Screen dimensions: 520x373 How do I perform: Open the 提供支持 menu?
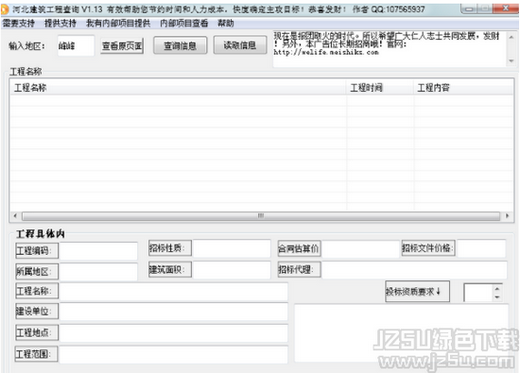(x=60, y=23)
